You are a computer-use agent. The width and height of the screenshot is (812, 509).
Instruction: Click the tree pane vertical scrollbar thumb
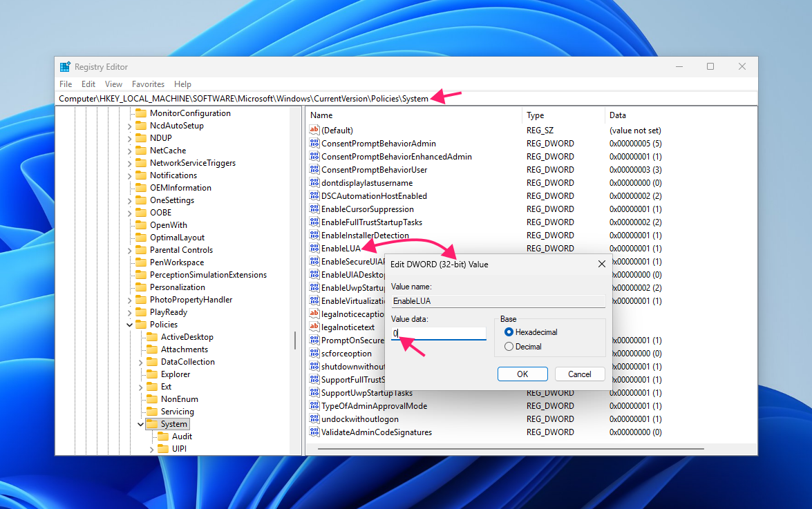[x=295, y=340]
